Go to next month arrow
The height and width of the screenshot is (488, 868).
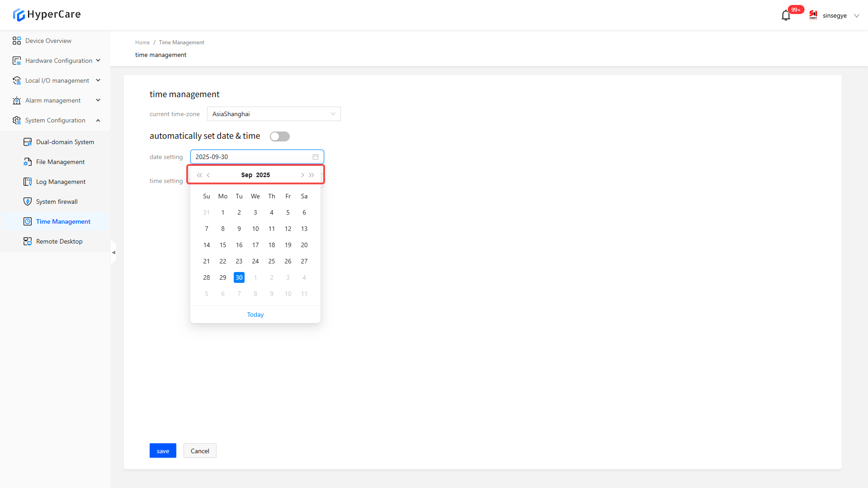point(302,175)
